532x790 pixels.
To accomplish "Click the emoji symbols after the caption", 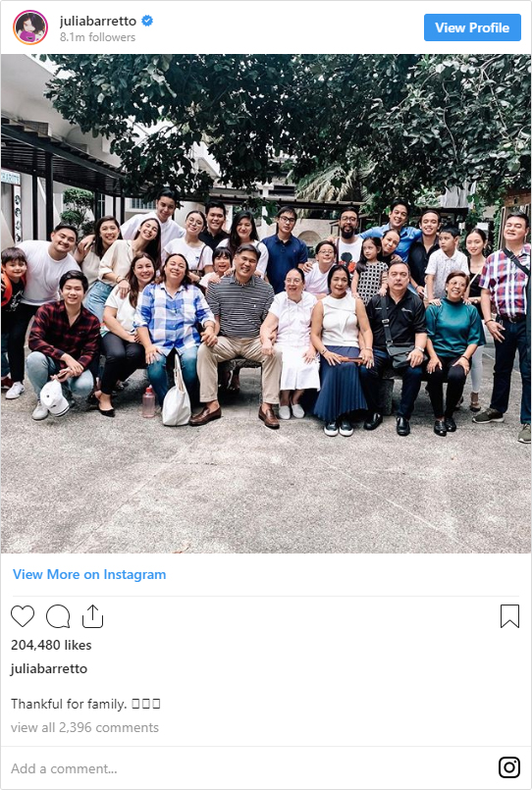I will tap(146, 704).
